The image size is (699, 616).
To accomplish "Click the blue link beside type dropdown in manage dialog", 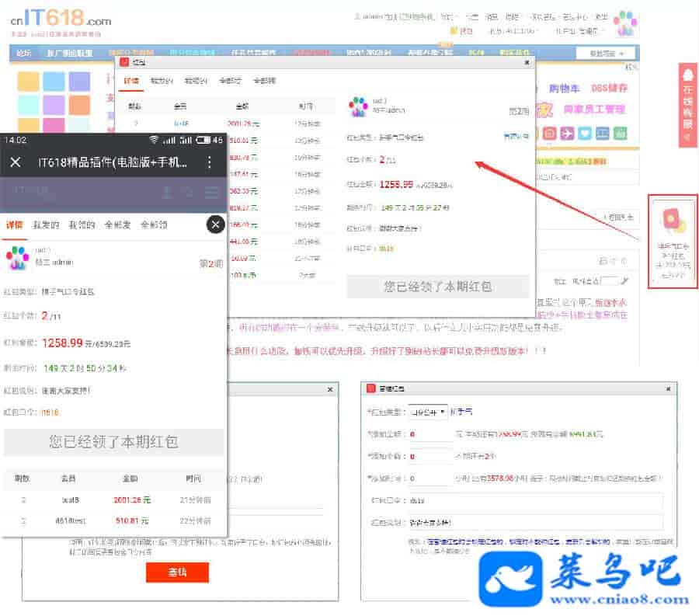I will (461, 412).
